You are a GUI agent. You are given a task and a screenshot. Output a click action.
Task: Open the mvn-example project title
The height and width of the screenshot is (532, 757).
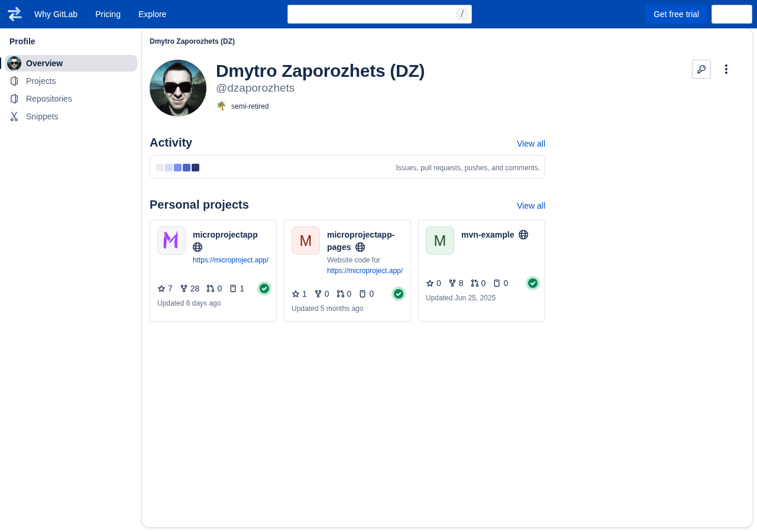pos(488,235)
